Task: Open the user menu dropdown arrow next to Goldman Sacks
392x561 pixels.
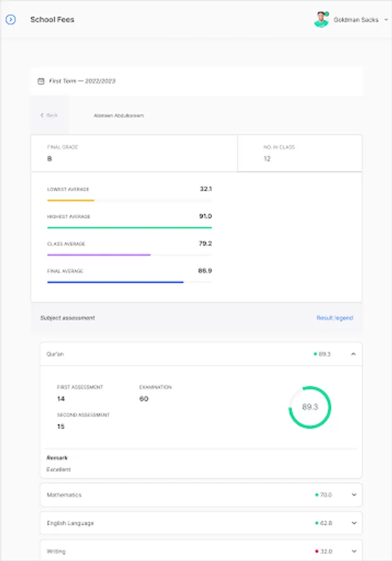Action: click(x=386, y=20)
